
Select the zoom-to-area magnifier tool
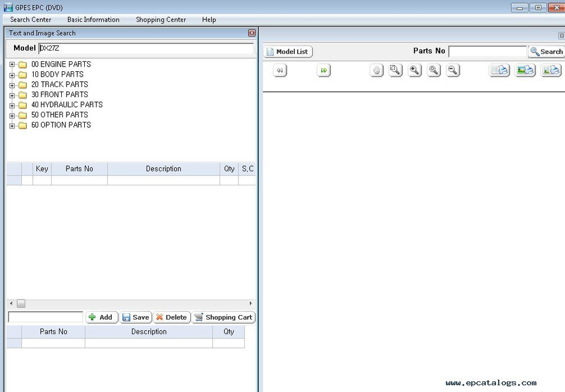point(395,70)
